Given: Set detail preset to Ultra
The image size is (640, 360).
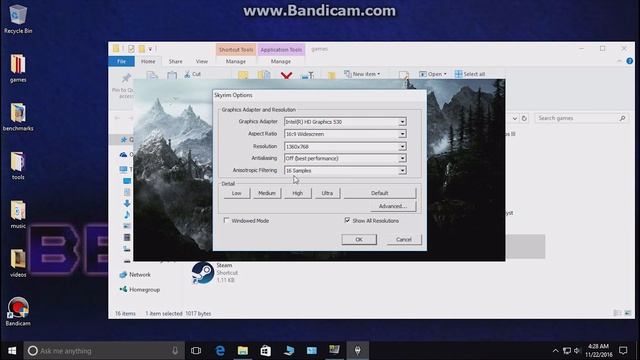Looking at the screenshot, I should [327, 193].
